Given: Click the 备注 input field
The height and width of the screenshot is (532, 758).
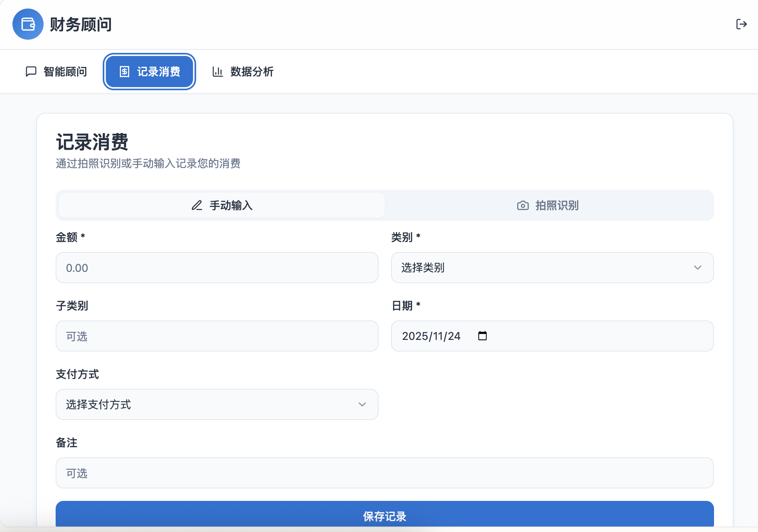Looking at the screenshot, I should pos(384,473).
